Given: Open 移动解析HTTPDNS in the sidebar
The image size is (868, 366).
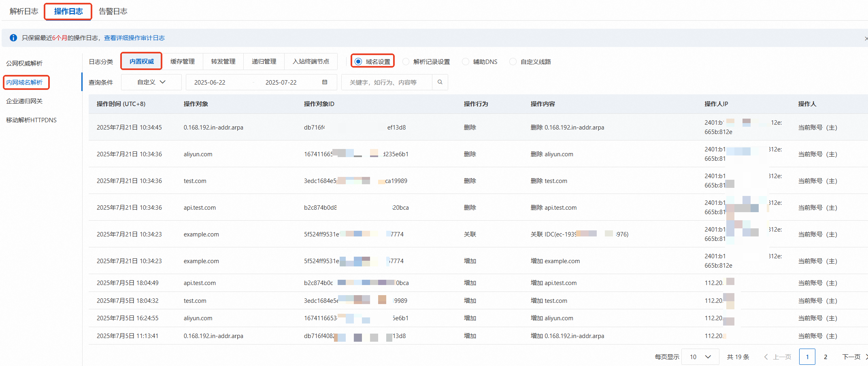Looking at the screenshot, I should (31, 120).
